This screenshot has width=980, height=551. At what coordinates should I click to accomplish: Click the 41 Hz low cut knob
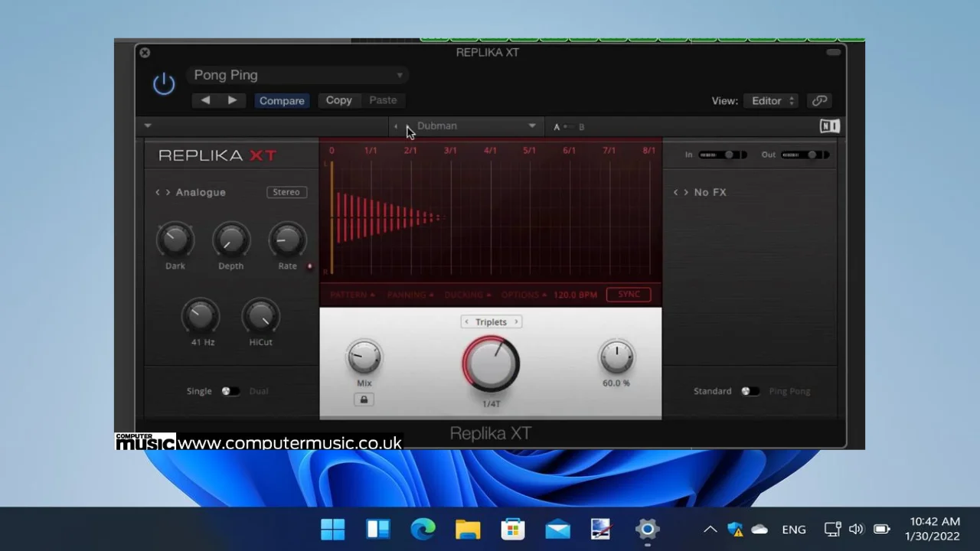click(201, 315)
